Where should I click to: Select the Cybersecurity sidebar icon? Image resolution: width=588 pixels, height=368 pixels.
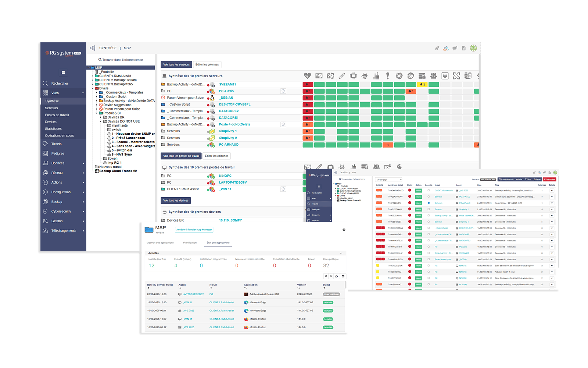click(46, 211)
